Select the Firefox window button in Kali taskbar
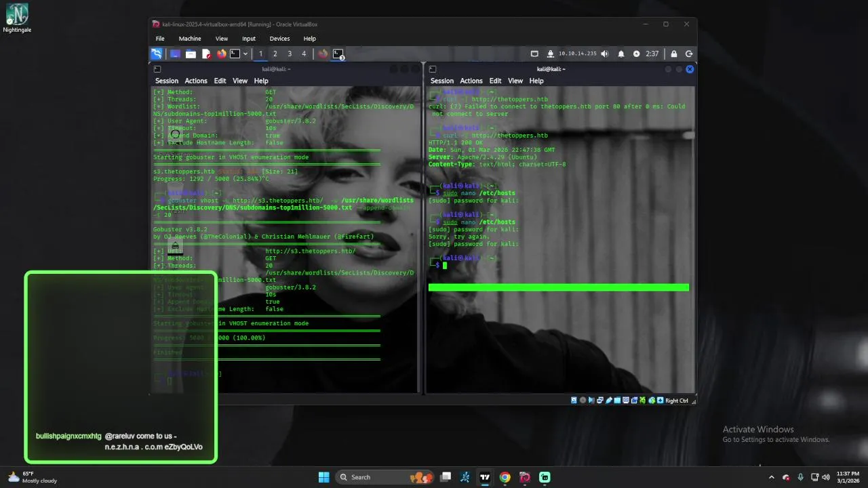 [x=323, y=54]
